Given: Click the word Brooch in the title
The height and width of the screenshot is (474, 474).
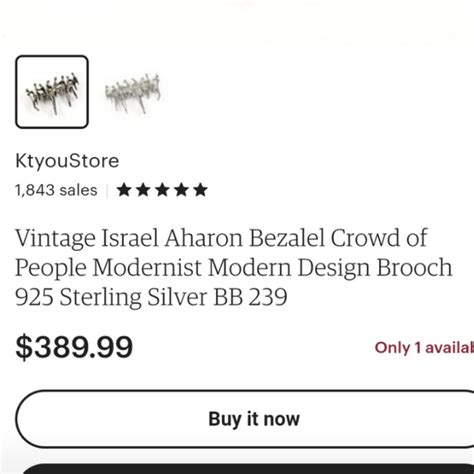Looking at the screenshot, I should pyautogui.click(x=414, y=268).
